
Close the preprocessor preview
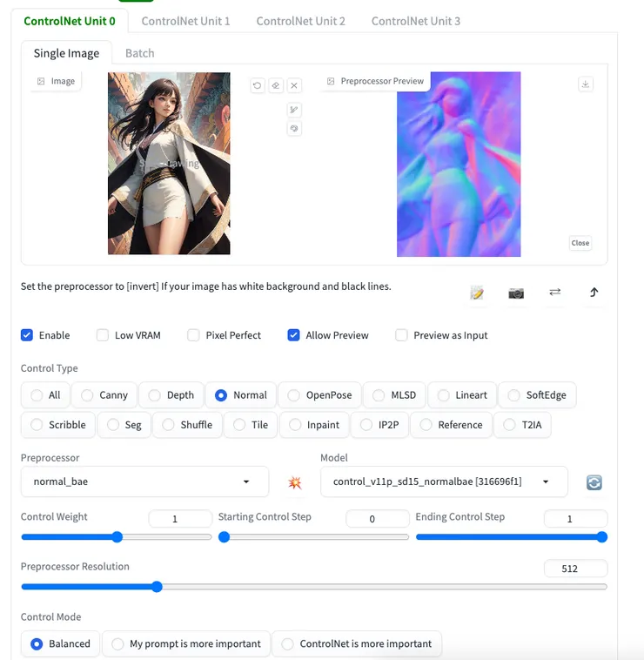(580, 243)
